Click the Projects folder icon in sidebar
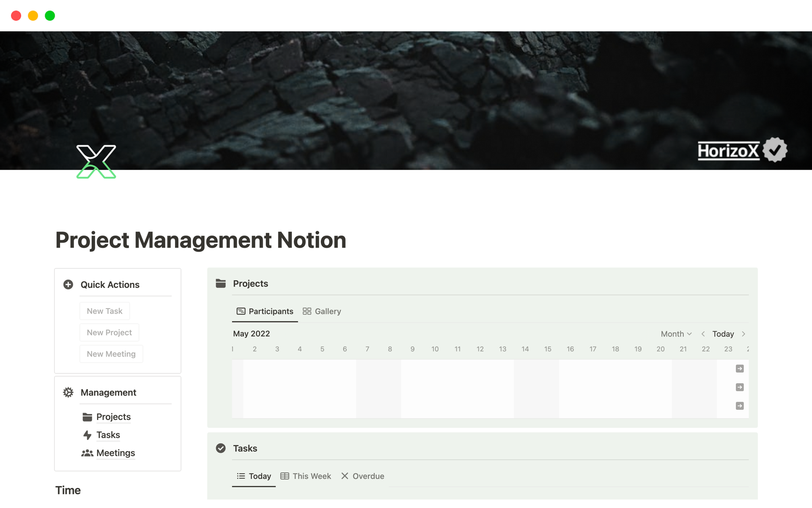Screen dimensions: 812x508 coord(87,417)
